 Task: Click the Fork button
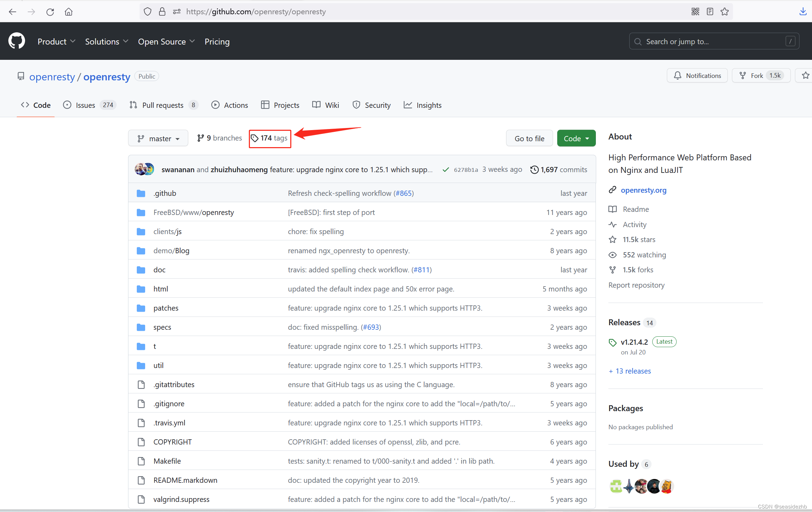(x=761, y=75)
